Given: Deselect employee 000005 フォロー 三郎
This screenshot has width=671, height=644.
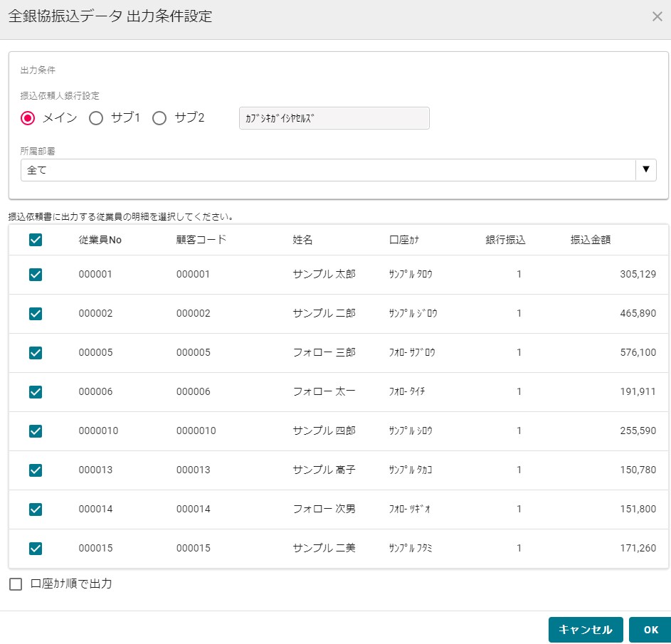Looking at the screenshot, I should pyautogui.click(x=36, y=352).
